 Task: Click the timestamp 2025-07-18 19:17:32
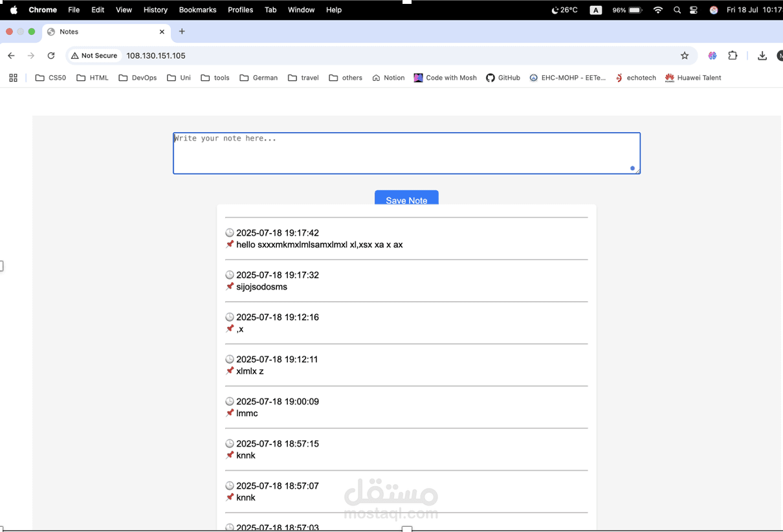pyautogui.click(x=278, y=275)
